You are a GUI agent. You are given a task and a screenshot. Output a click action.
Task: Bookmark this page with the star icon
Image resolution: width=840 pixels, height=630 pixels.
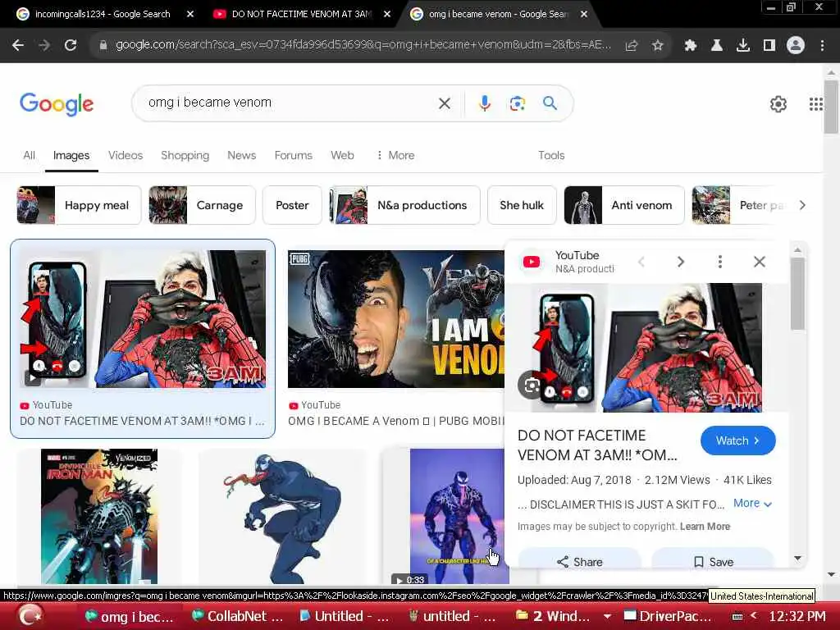pos(657,46)
